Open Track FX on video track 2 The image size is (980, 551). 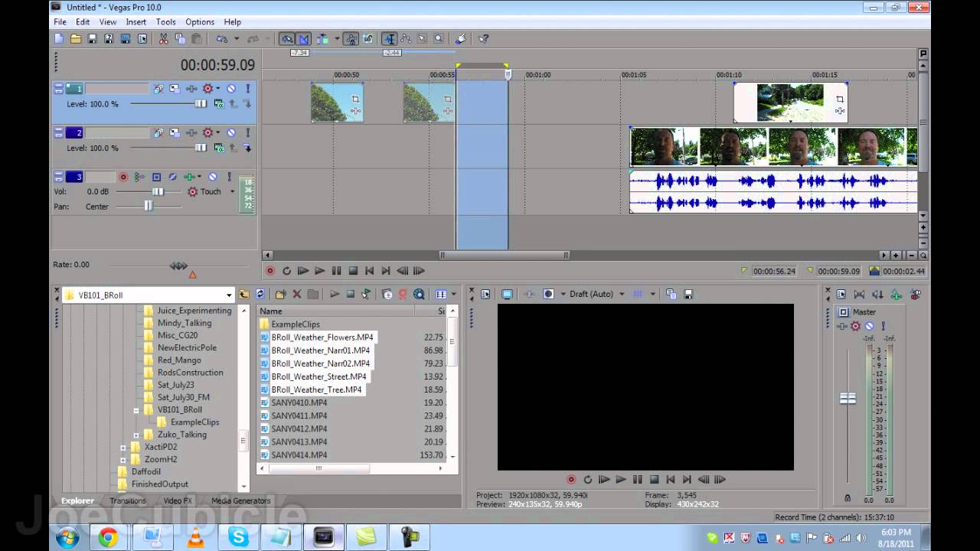pyautogui.click(x=191, y=133)
